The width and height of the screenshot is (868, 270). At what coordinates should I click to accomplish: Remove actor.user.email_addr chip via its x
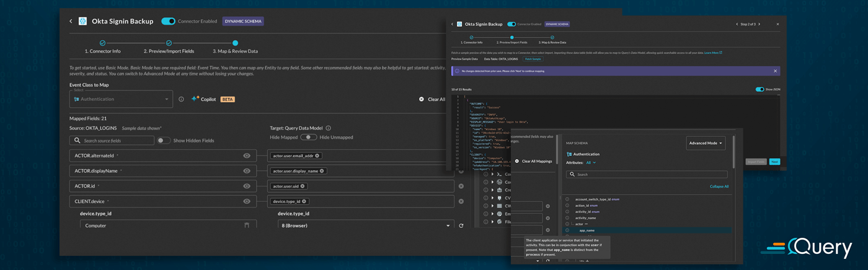pos(317,156)
